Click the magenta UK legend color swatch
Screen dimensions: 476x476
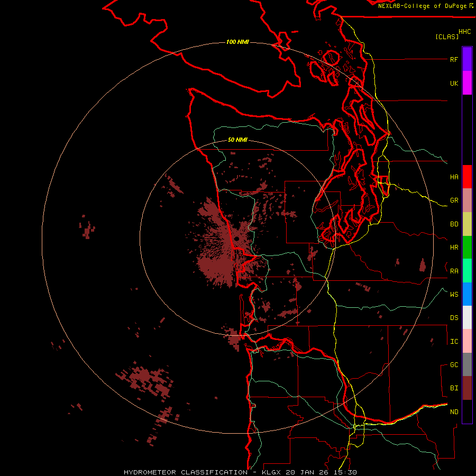coord(467,83)
